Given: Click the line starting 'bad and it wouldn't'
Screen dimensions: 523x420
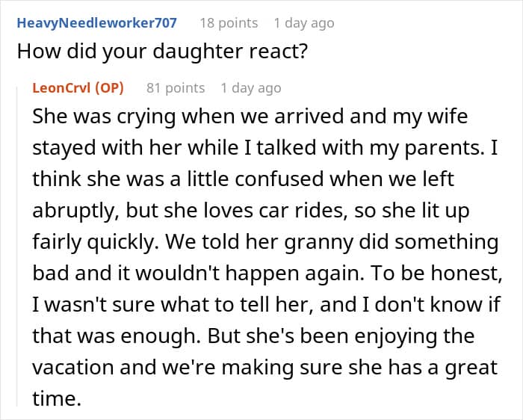Looking at the screenshot, I should point(265,274).
